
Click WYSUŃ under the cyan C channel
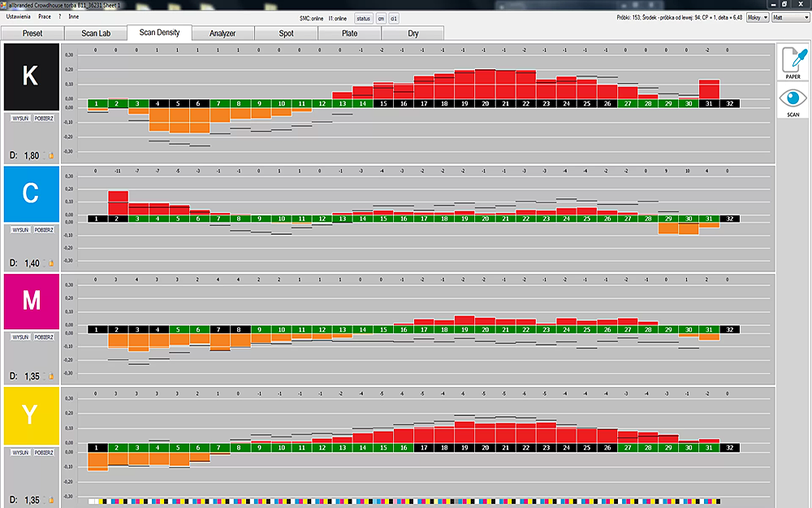21,230
